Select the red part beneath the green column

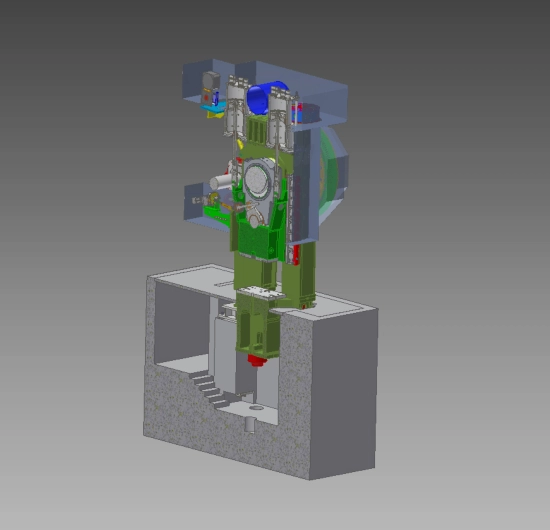point(257,360)
